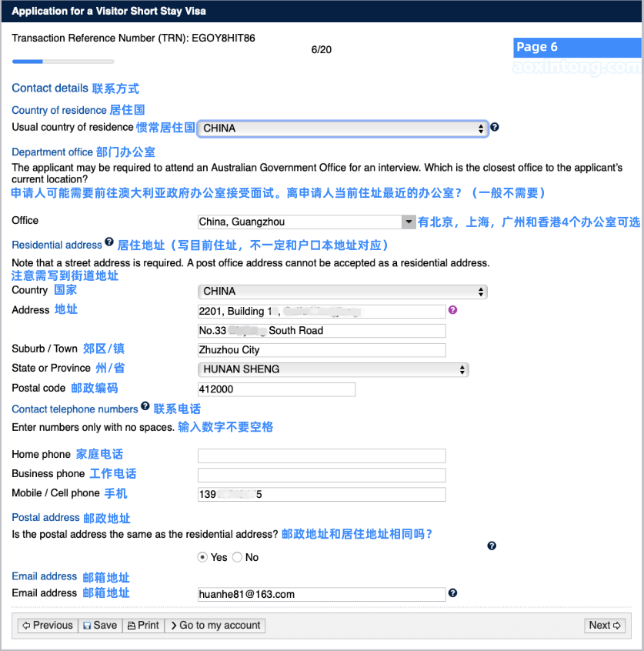Click the form progress bar
The image size is (644, 651).
63,62
